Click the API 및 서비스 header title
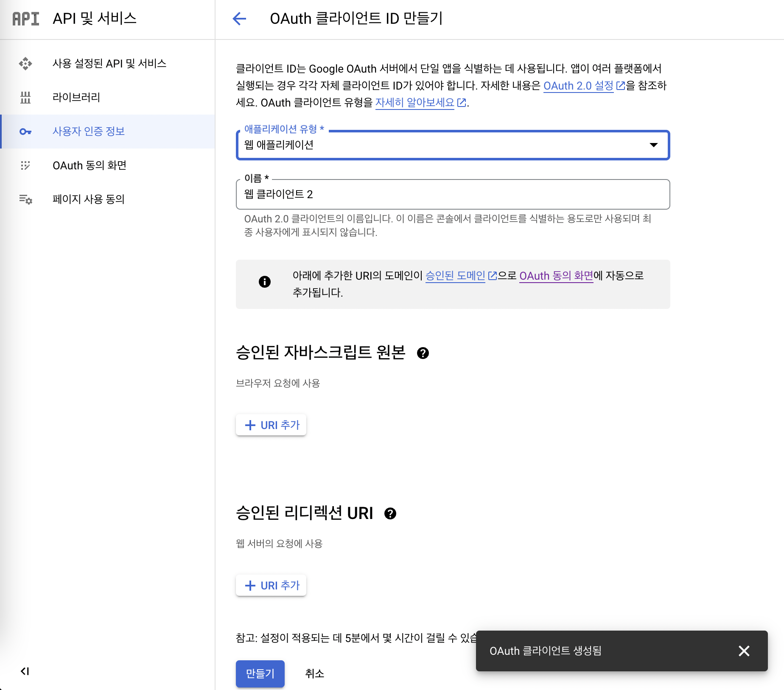 tap(95, 19)
